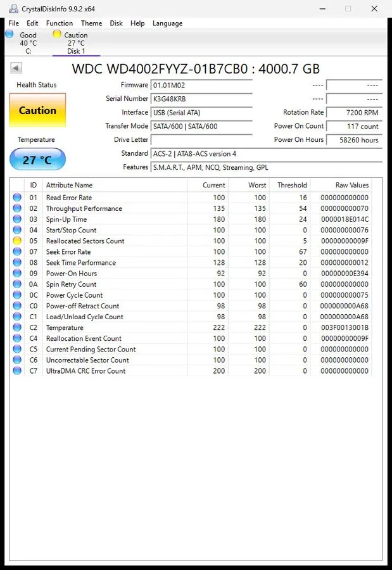
Task: Click the 27 °C temperature button
Action: [x=37, y=160]
